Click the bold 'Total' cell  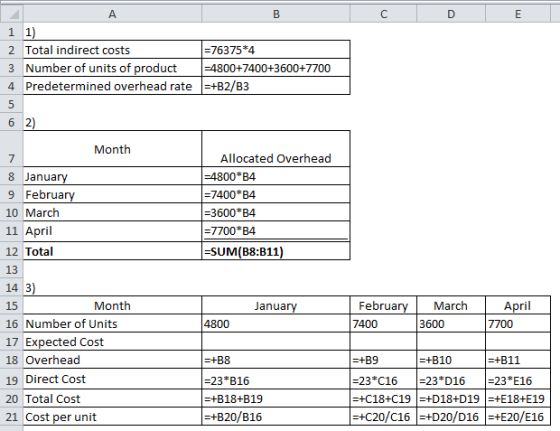click(x=112, y=251)
